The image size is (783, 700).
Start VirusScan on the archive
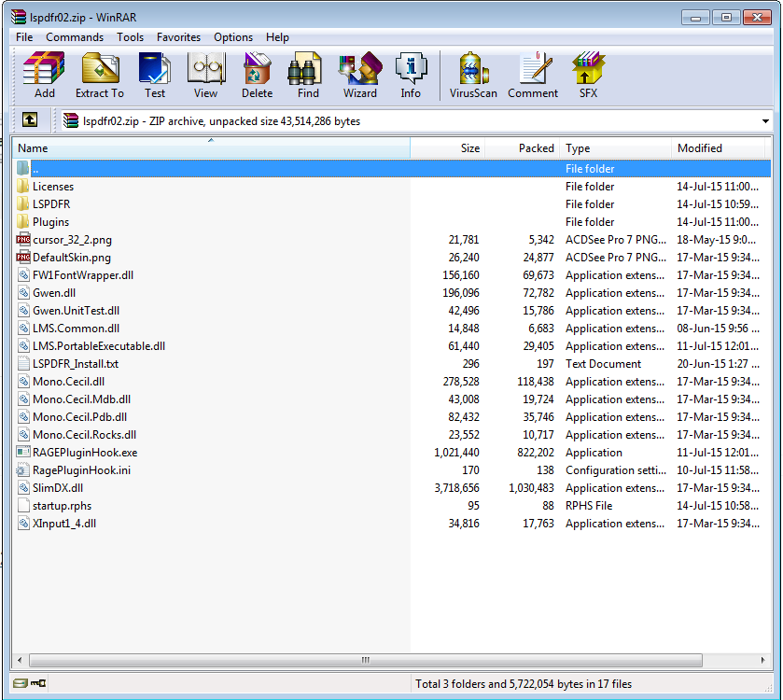tap(473, 75)
